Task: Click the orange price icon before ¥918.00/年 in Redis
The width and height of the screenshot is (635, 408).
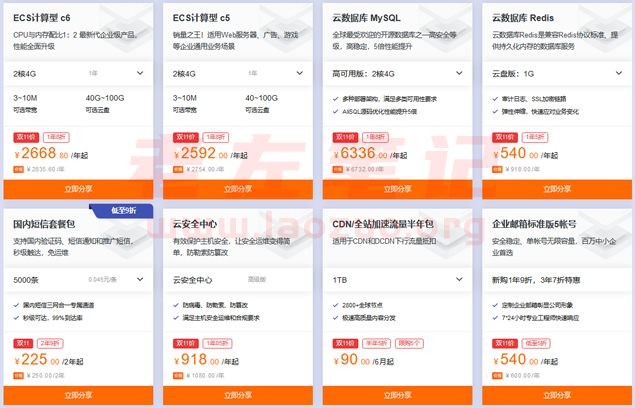Action: [497, 169]
